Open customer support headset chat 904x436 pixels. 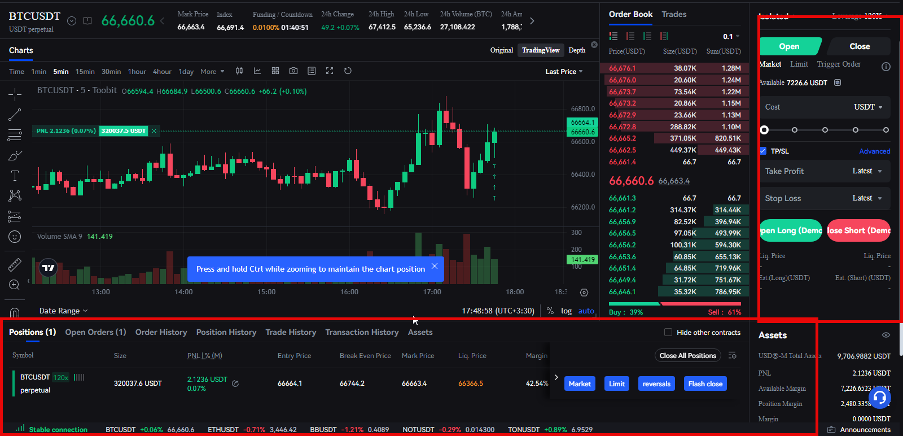(x=879, y=398)
